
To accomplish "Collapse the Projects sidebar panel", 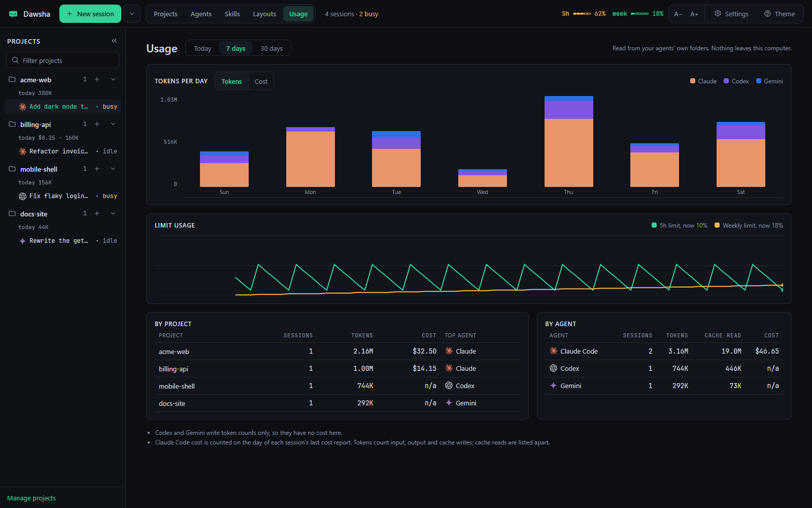I will pos(114,41).
